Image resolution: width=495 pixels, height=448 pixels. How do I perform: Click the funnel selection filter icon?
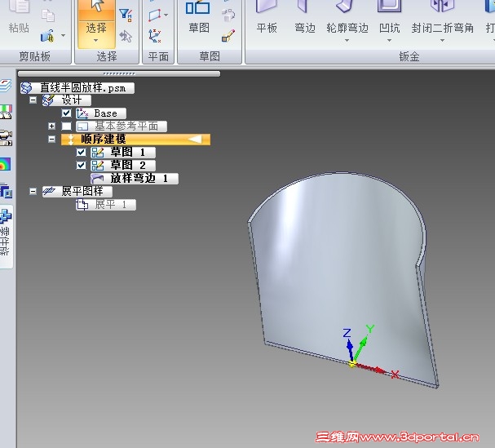click(x=126, y=15)
